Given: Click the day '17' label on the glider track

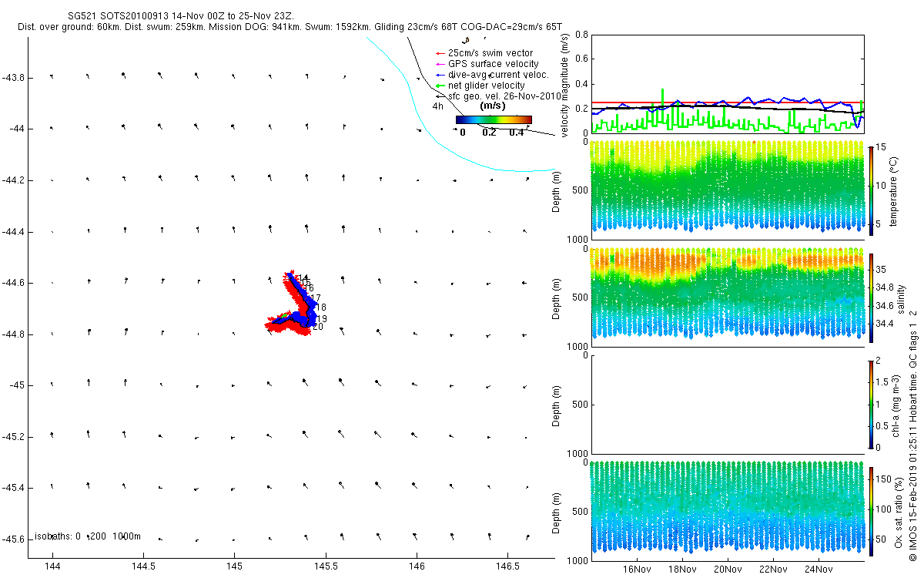Looking at the screenshot, I should (x=315, y=298).
